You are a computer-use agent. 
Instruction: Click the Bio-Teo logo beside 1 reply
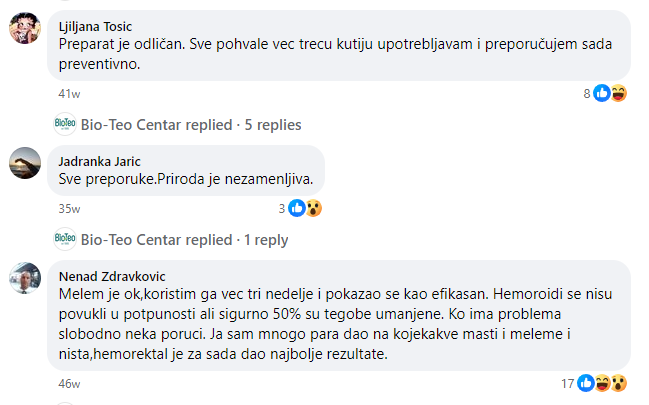pyautogui.click(x=65, y=240)
